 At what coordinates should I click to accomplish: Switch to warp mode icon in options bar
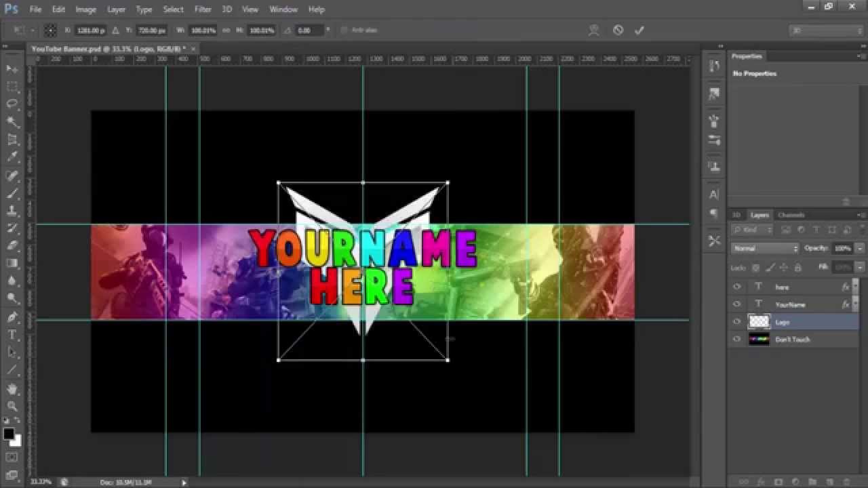point(594,30)
